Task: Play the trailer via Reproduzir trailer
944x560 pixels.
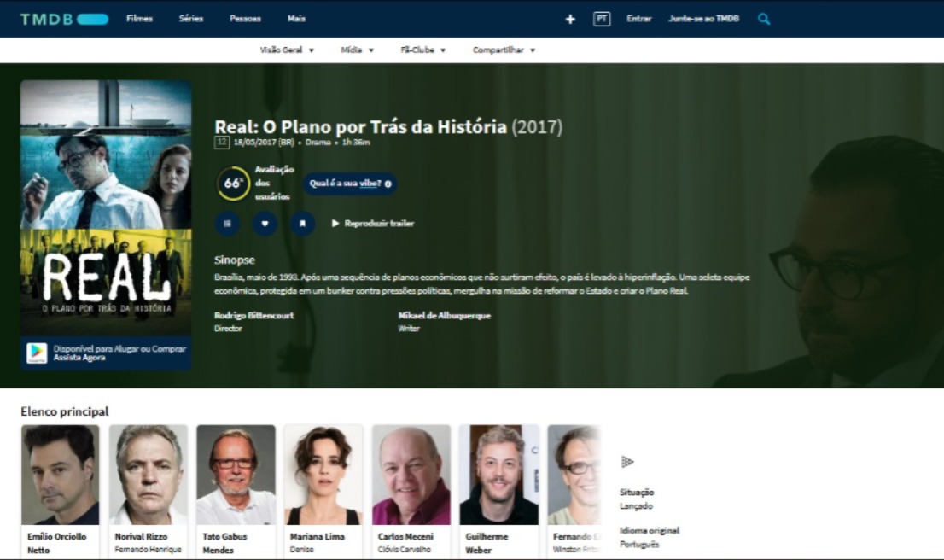Action: [x=373, y=224]
